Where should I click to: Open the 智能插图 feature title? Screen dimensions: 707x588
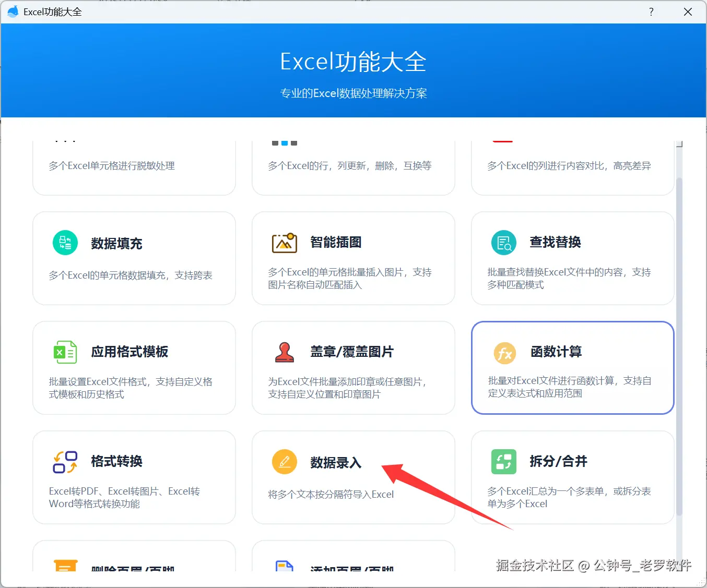tap(336, 242)
